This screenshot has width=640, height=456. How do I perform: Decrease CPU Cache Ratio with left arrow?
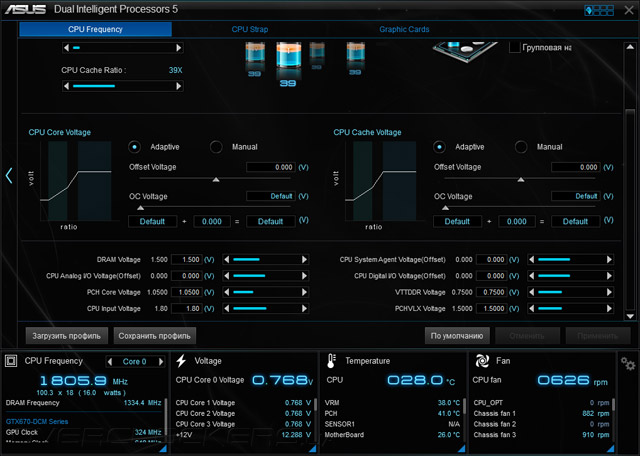coord(67,86)
